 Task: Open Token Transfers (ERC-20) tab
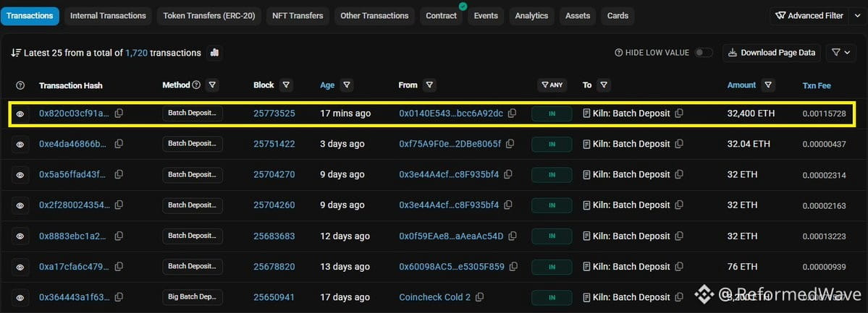(208, 15)
